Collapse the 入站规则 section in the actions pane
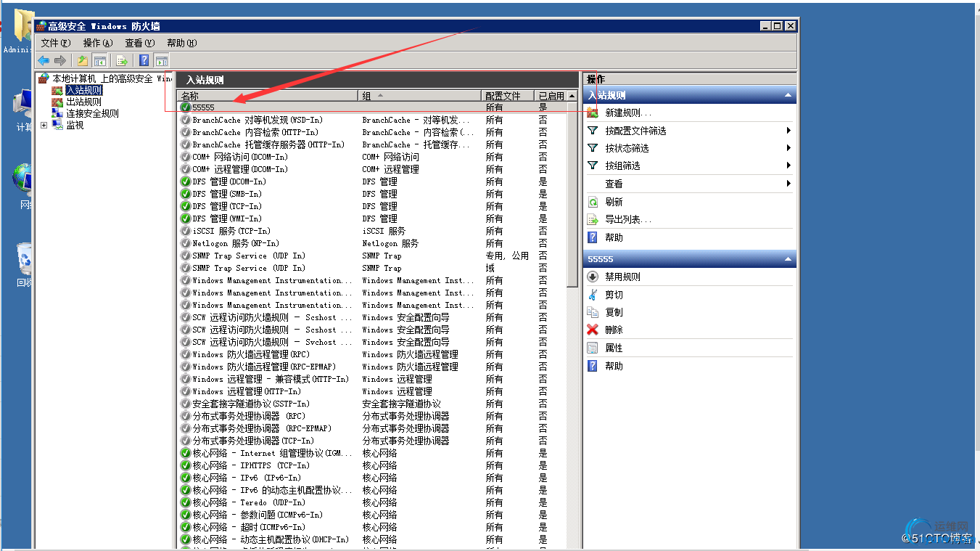The image size is (980, 551). [x=788, y=95]
